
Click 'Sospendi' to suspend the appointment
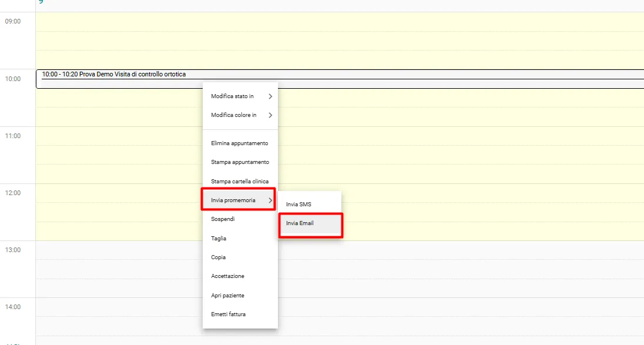click(x=223, y=219)
